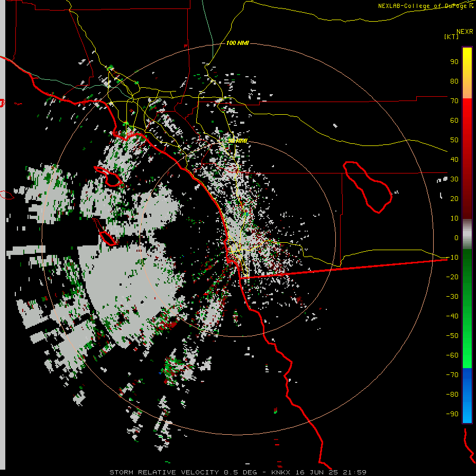The image size is (476, 476).
Task: Select the -40 value on the velocity scale
Action: pyautogui.click(x=452, y=316)
